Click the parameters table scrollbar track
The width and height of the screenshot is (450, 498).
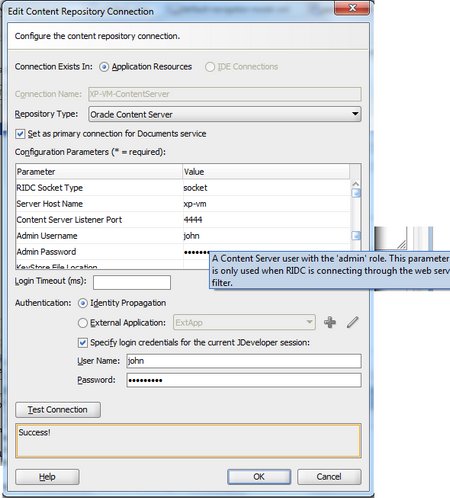pos(356,213)
